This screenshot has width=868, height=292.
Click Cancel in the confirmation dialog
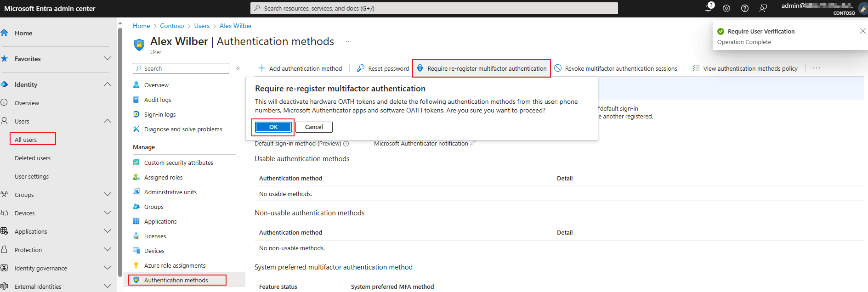click(x=314, y=127)
